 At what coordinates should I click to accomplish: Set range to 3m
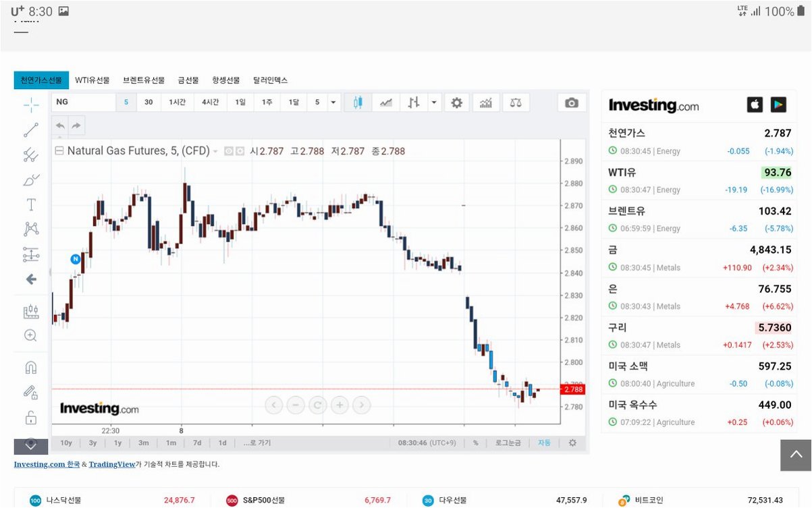pos(144,443)
